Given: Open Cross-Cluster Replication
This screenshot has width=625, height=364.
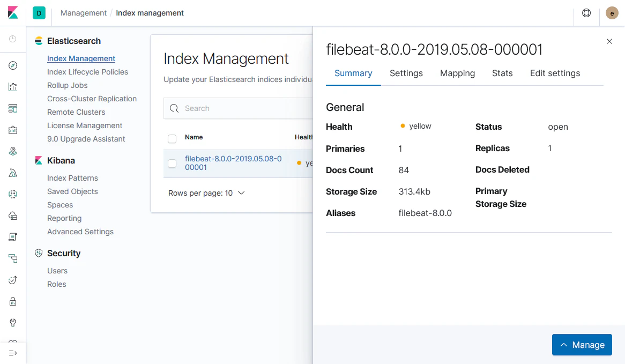Looking at the screenshot, I should (x=92, y=99).
